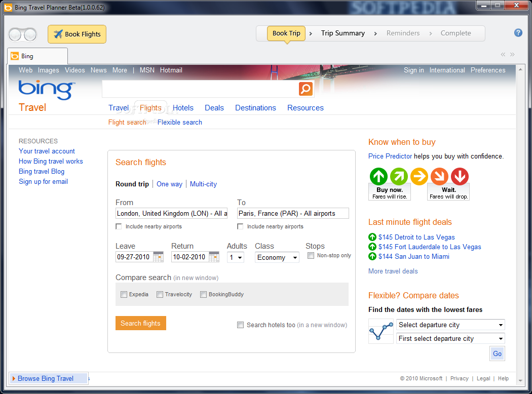Open the Class Economy dropdown

point(277,257)
